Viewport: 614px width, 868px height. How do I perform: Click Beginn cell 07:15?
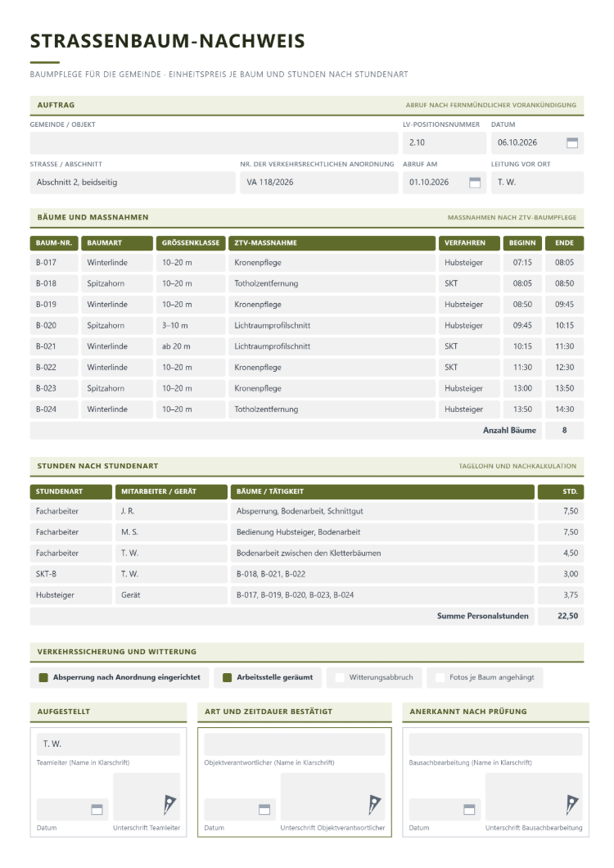click(522, 262)
